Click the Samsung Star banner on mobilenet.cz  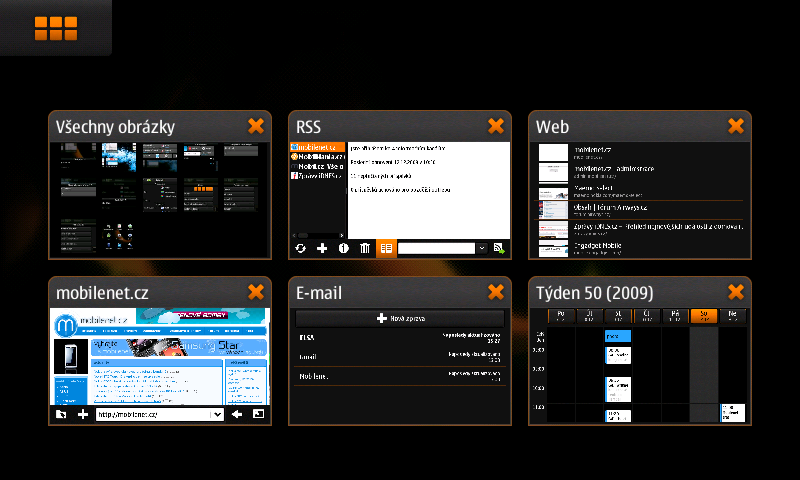tap(179, 348)
